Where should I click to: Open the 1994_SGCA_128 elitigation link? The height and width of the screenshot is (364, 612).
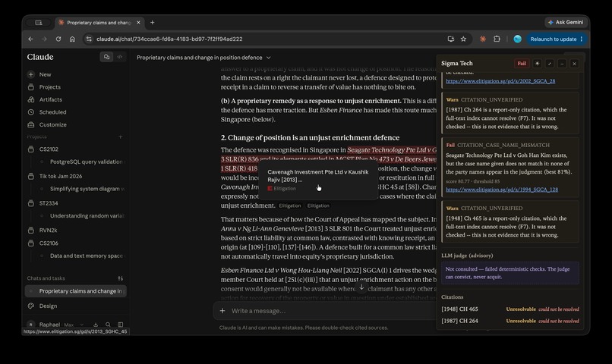click(502, 190)
